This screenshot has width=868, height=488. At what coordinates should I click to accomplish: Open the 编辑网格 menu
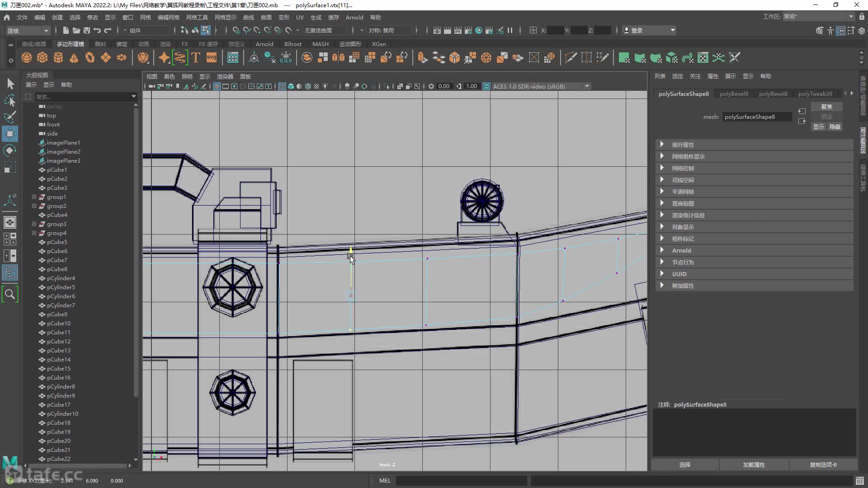coord(168,17)
